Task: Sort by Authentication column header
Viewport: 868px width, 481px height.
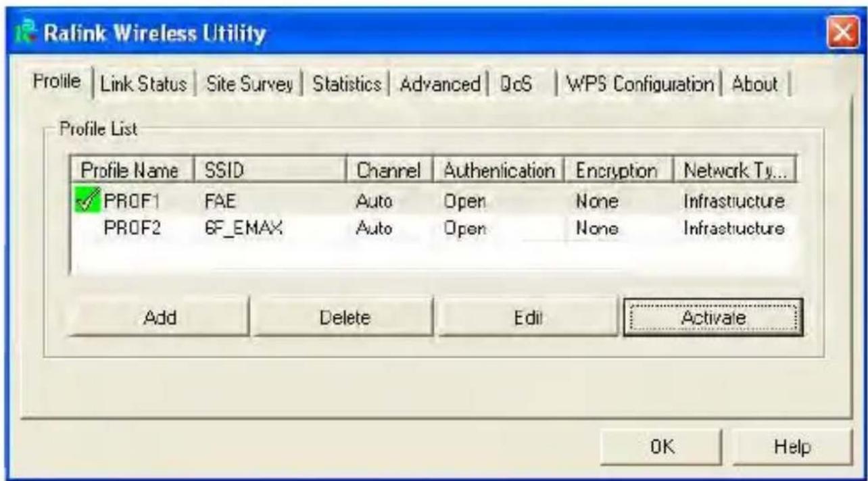Action: click(498, 170)
